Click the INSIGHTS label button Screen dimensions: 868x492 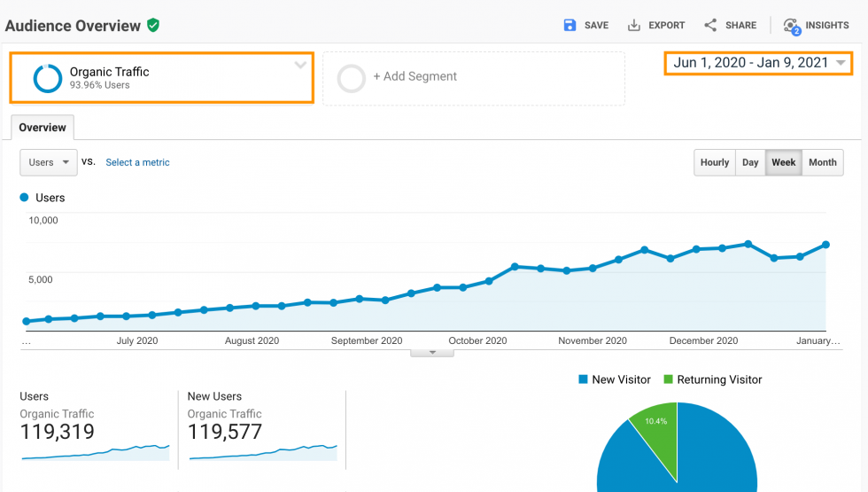pyautogui.click(x=827, y=26)
